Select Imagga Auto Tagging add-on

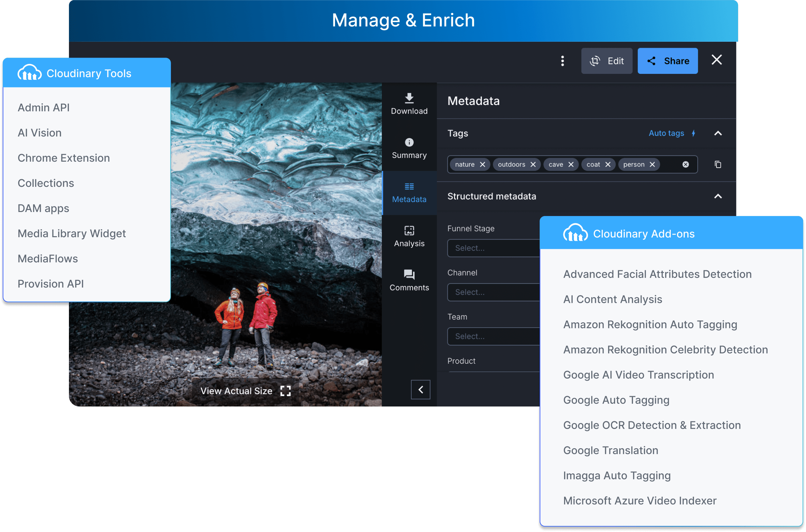point(617,475)
